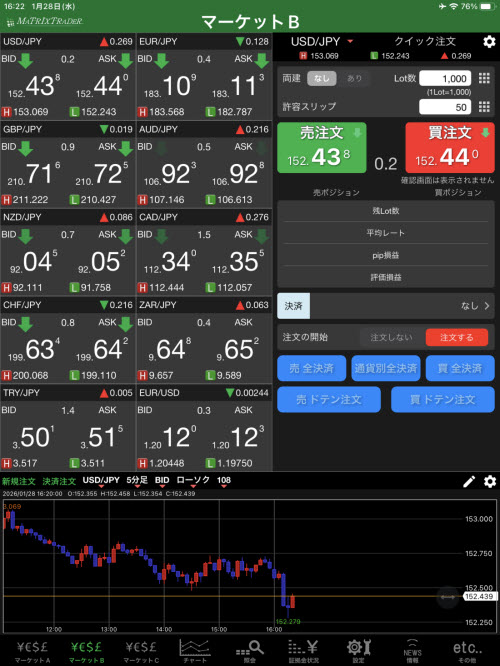The width and height of the screenshot is (500, 666).
Task: Change chart pair USD/JPY dropdown
Action: (x=101, y=481)
